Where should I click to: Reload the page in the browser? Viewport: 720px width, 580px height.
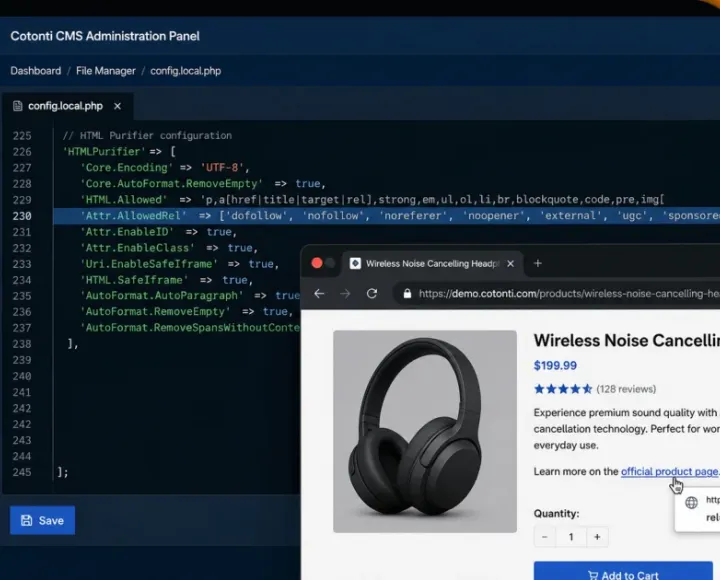372,293
